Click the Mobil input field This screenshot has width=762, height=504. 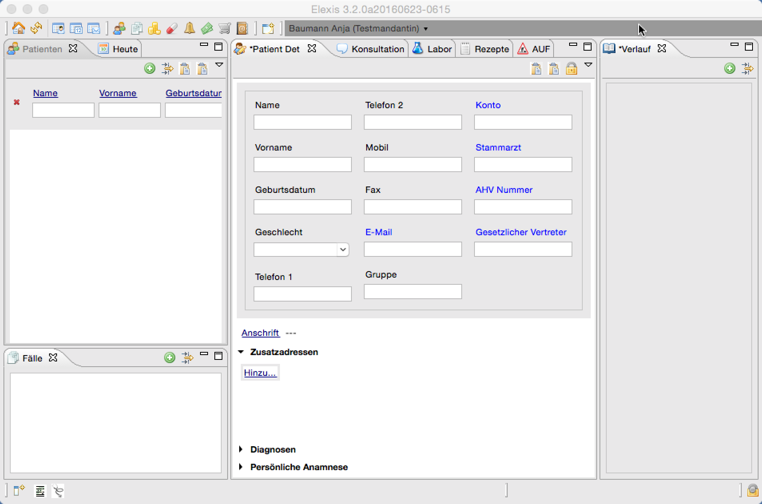pyautogui.click(x=413, y=164)
